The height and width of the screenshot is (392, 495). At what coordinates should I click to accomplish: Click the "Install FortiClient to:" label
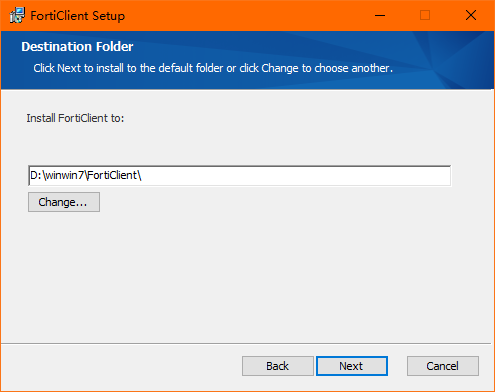point(75,118)
